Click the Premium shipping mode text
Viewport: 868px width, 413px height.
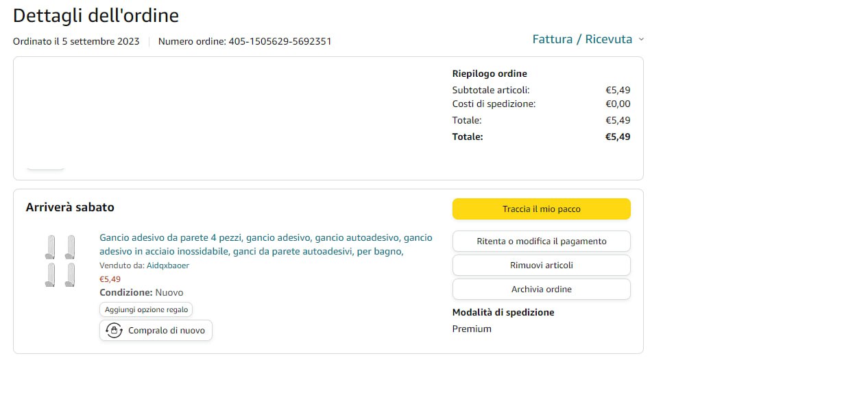[x=472, y=329]
